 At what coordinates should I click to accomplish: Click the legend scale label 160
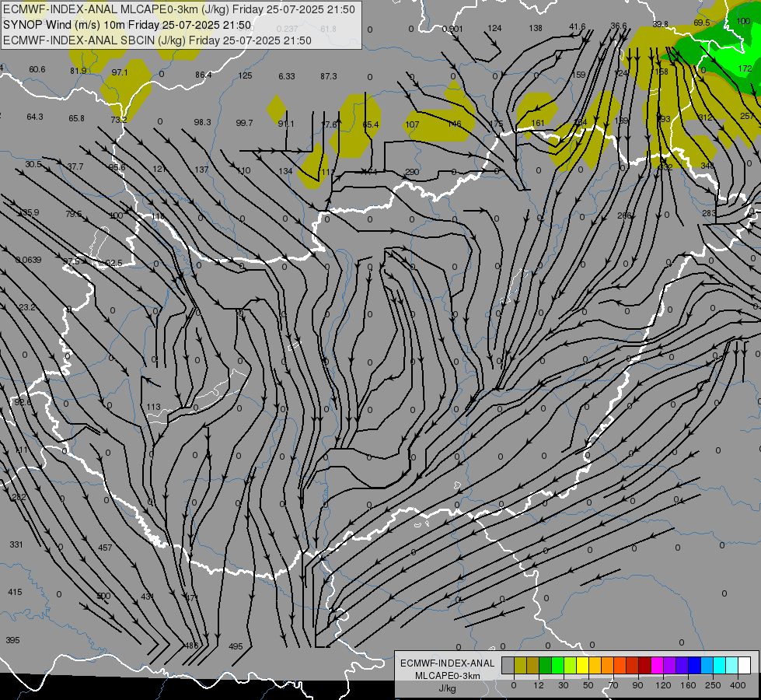click(x=688, y=685)
